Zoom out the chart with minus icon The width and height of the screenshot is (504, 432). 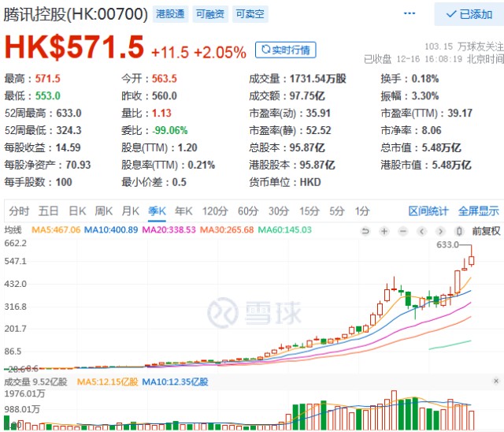tap(403, 231)
